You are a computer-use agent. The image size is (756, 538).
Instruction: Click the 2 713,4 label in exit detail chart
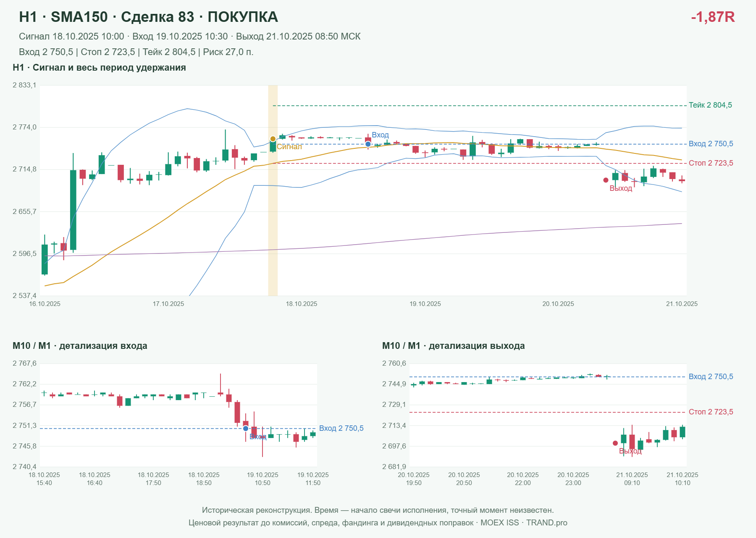pyautogui.click(x=394, y=426)
